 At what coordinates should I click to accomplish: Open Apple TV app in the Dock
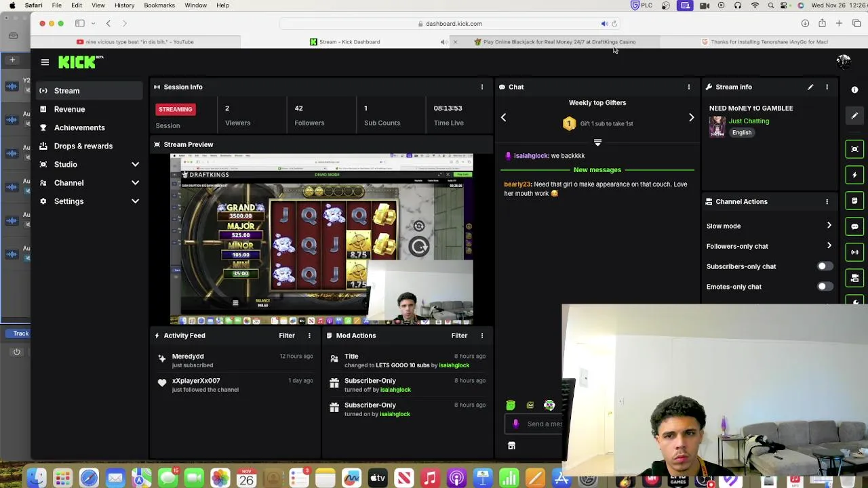(378, 479)
